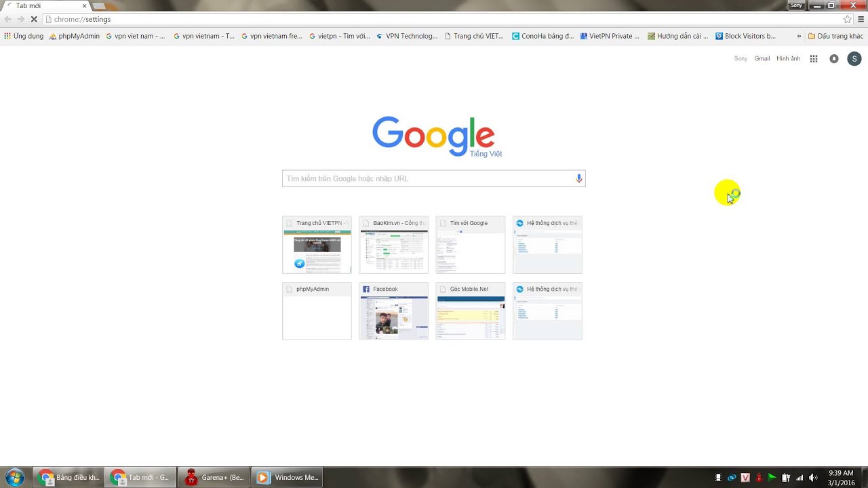Screen dimensions: 868x488
Task: Click the Sony link at top right
Action: 741,59
